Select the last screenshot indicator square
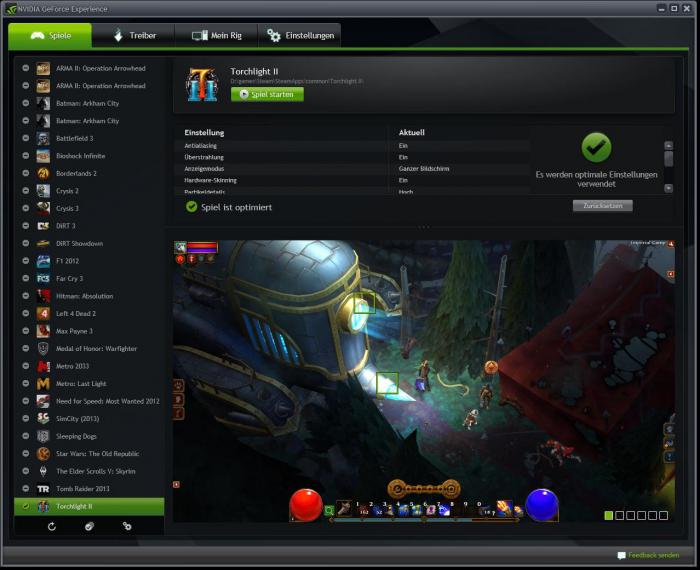This screenshot has height=570, width=700. point(663,516)
